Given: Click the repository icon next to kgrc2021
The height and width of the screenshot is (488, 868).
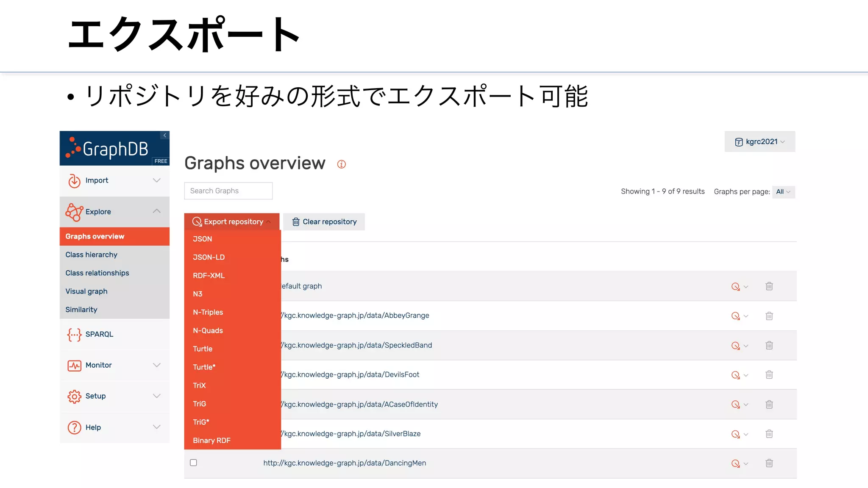Looking at the screenshot, I should (739, 142).
